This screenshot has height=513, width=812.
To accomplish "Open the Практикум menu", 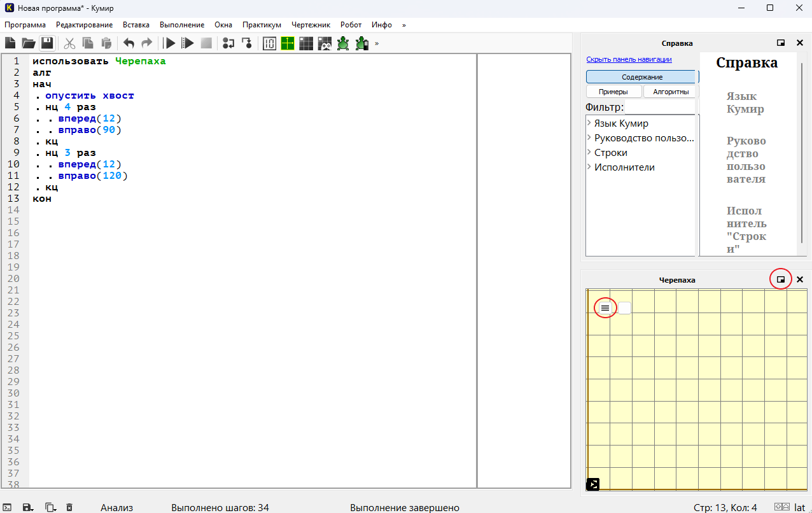I will [262, 25].
